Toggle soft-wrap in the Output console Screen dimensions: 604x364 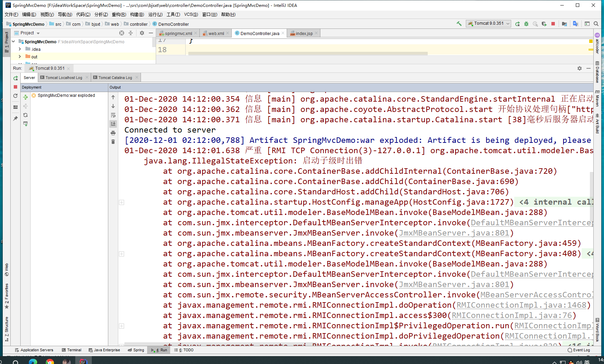113,115
